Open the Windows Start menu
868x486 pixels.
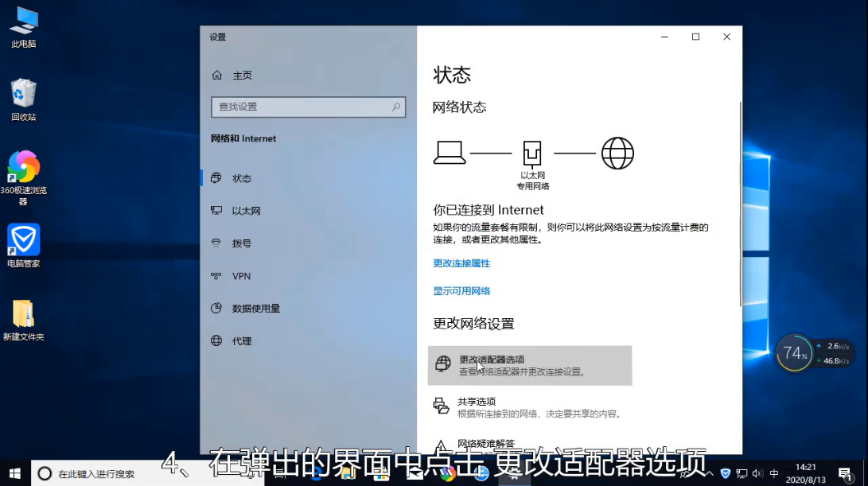(x=15, y=473)
